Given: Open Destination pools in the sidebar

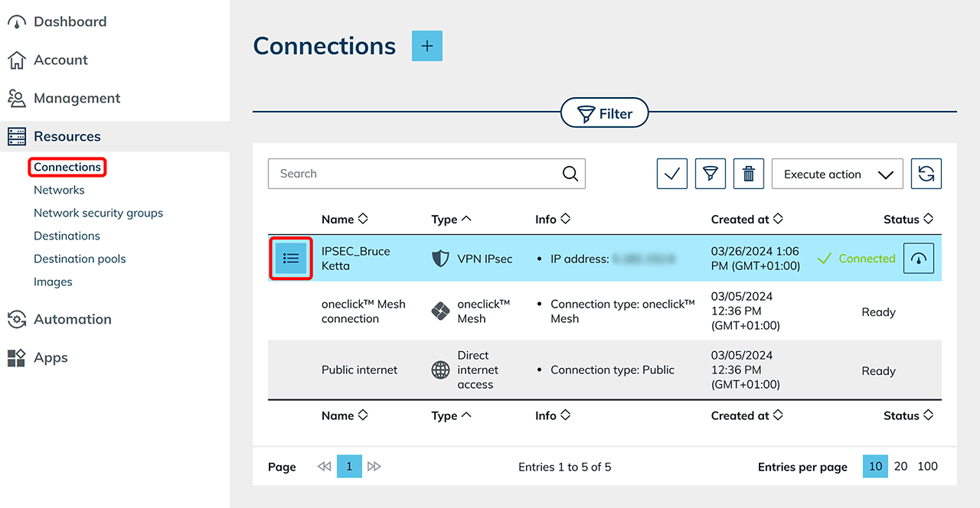Looking at the screenshot, I should tap(80, 259).
